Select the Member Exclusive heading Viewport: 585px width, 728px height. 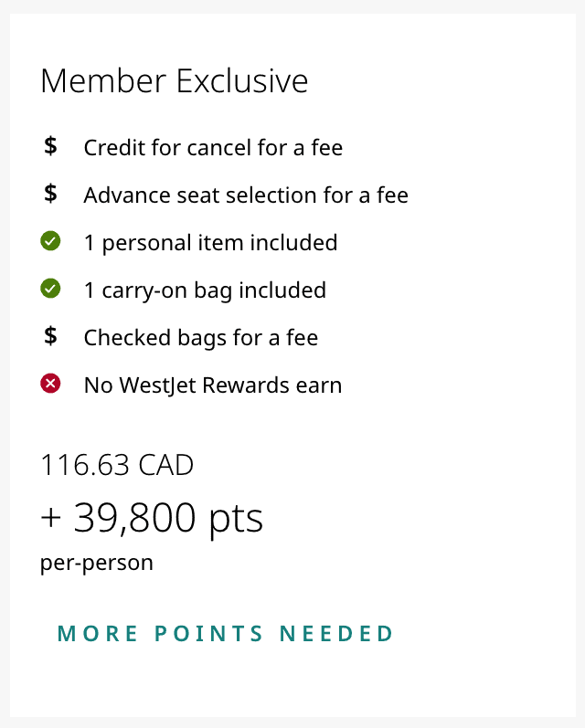[x=174, y=81]
